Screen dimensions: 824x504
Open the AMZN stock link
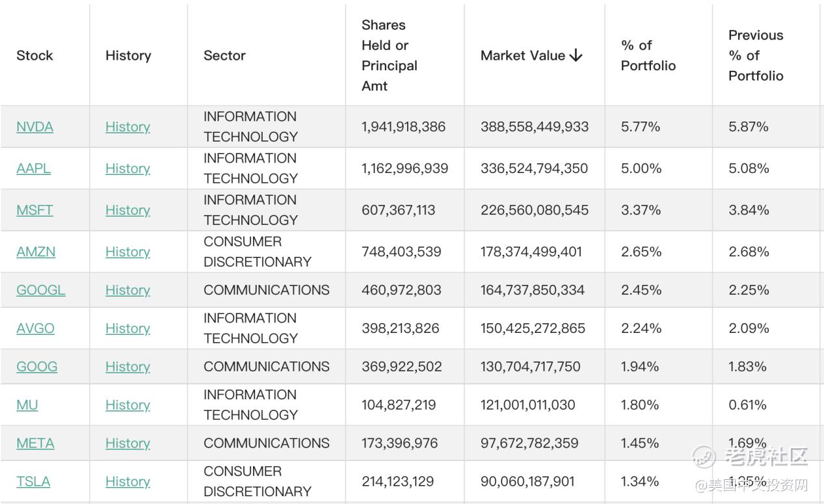coord(36,252)
